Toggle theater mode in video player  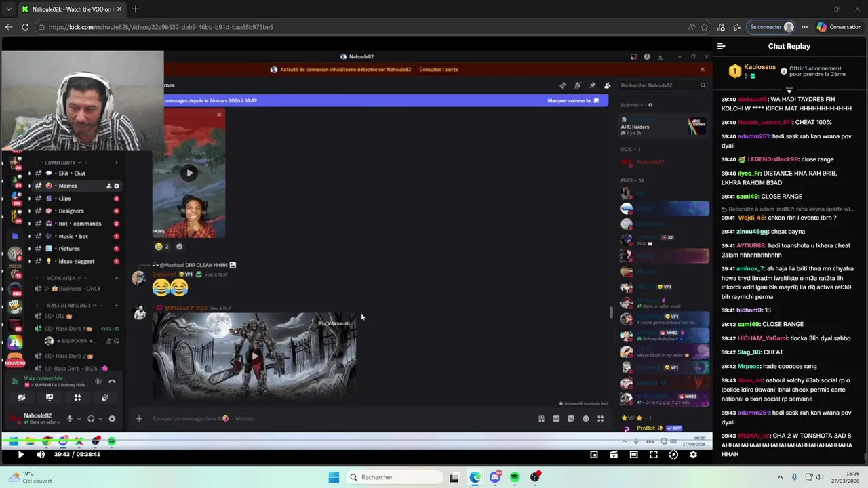pos(633,455)
